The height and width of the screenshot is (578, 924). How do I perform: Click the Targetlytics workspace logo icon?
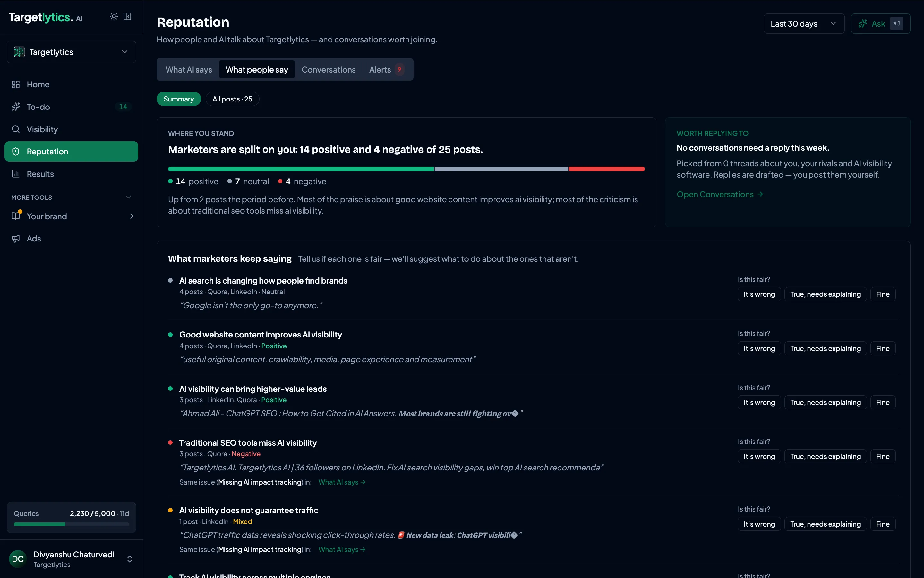(x=19, y=52)
